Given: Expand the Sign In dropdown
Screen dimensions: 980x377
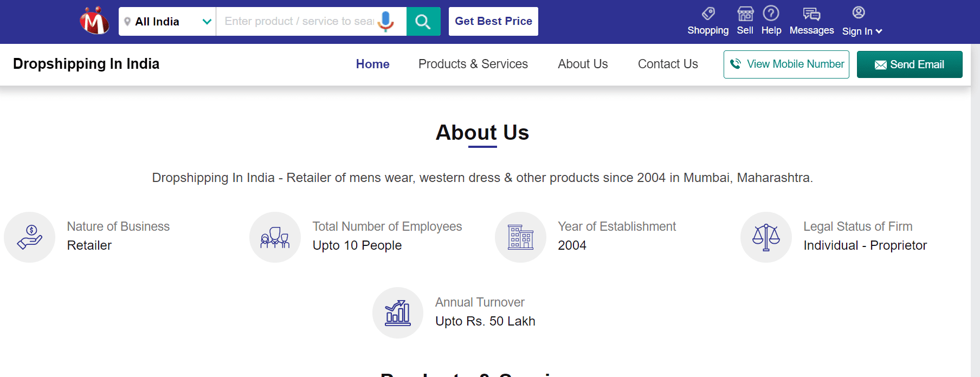Looking at the screenshot, I should 862,31.
